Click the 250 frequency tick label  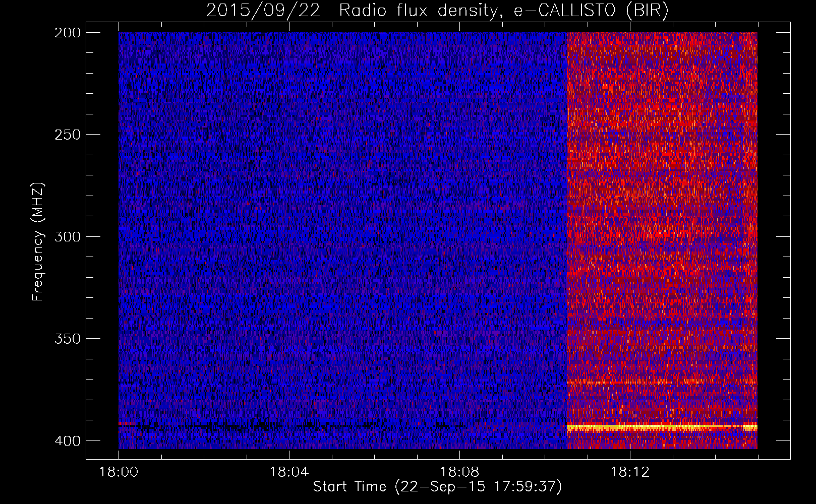68,135
